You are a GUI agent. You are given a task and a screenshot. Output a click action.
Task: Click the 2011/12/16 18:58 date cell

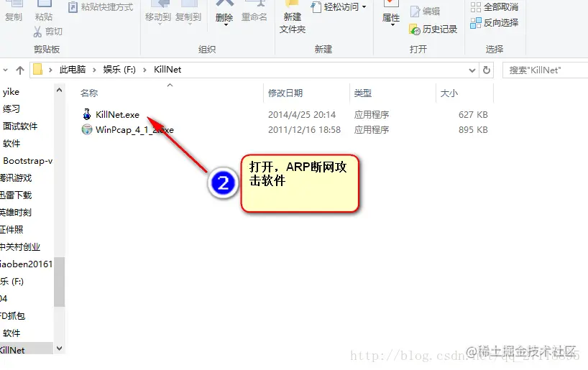[x=304, y=130]
